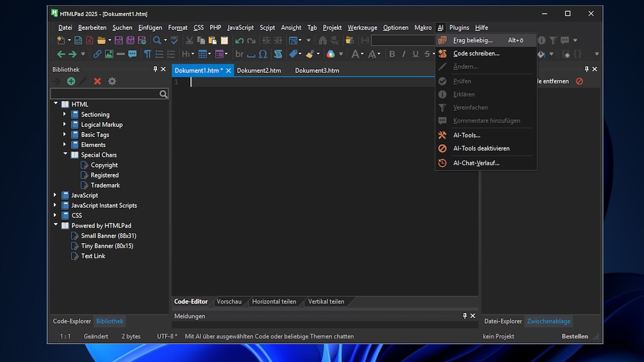Open the Werkzeuge menu
The image size is (644, 362).
click(x=362, y=27)
